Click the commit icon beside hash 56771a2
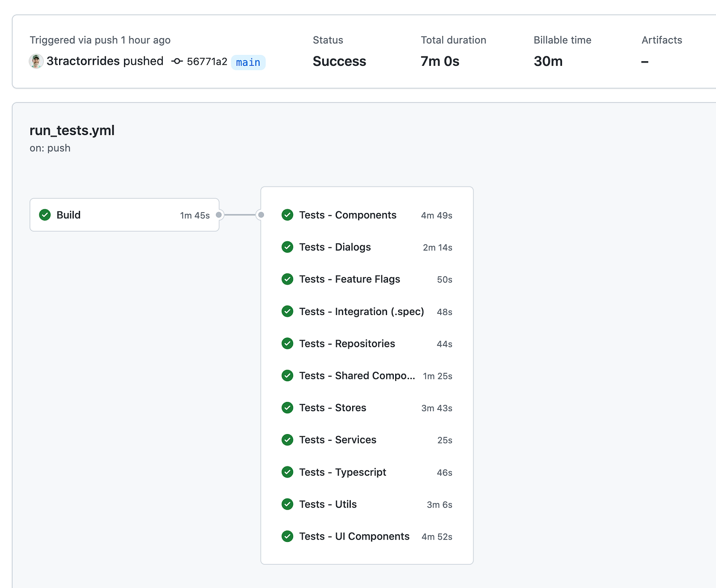The image size is (716, 588). click(177, 61)
